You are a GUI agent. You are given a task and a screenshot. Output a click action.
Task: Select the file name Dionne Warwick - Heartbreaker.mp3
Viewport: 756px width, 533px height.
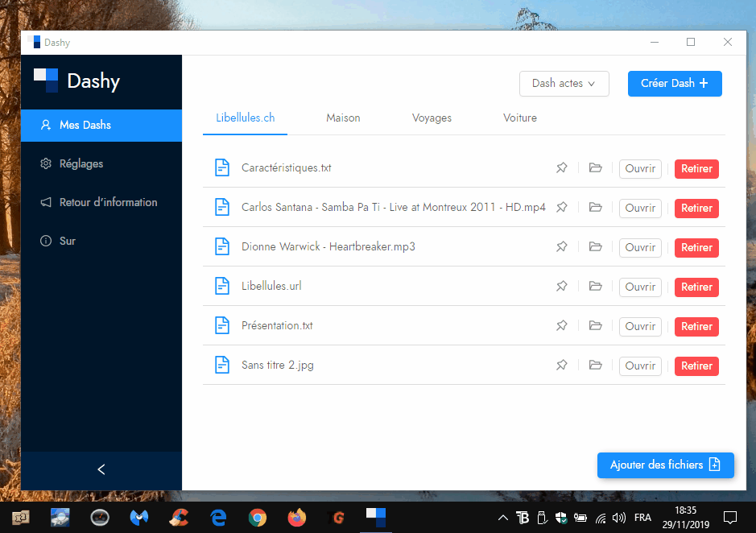[x=328, y=246]
